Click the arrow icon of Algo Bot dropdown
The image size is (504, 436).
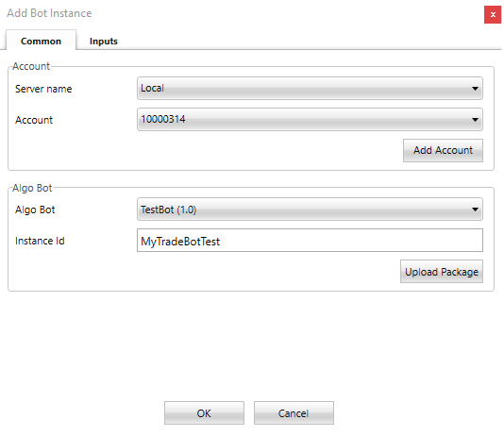pos(475,210)
